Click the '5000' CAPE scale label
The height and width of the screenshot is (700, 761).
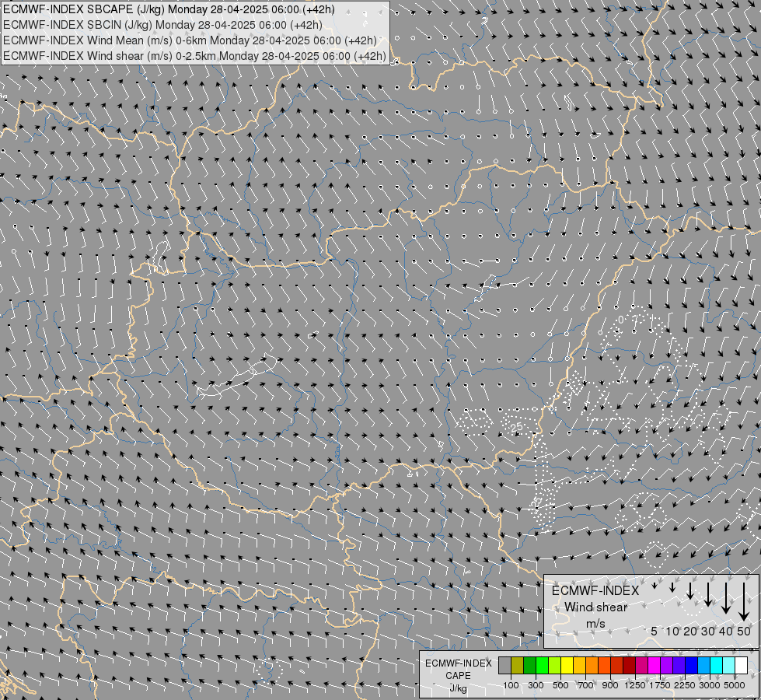coord(734,685)
